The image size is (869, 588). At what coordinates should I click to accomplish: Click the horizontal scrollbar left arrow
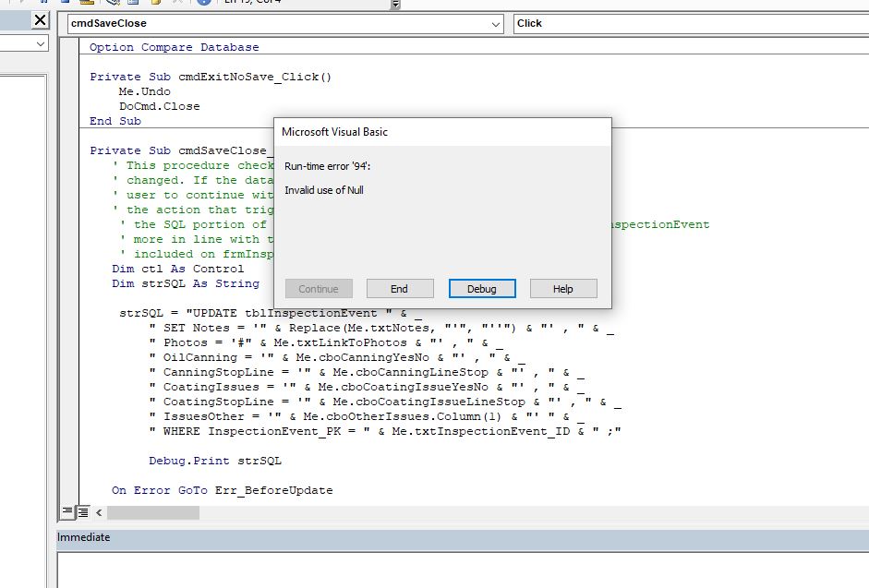tap(99, 512)
